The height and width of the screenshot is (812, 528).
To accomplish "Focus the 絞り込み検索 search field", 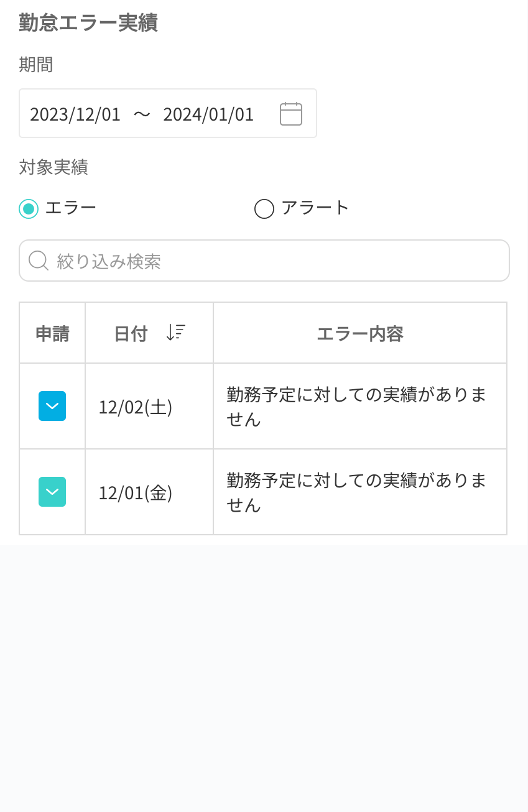I will [x=274, y=261].
